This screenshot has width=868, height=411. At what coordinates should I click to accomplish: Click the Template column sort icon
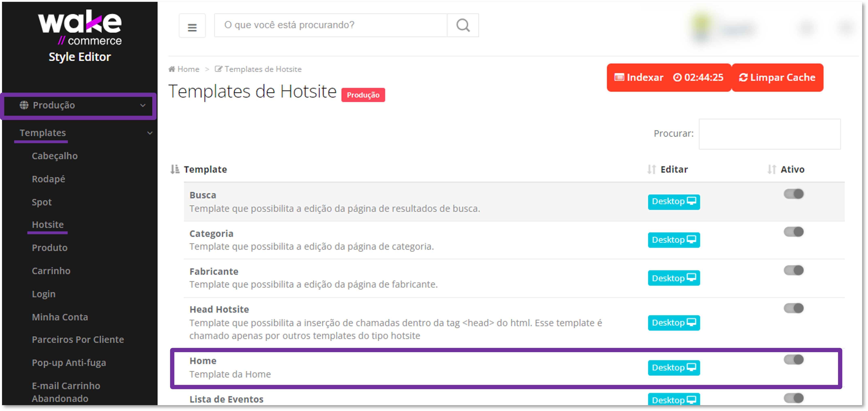[175, 169]
